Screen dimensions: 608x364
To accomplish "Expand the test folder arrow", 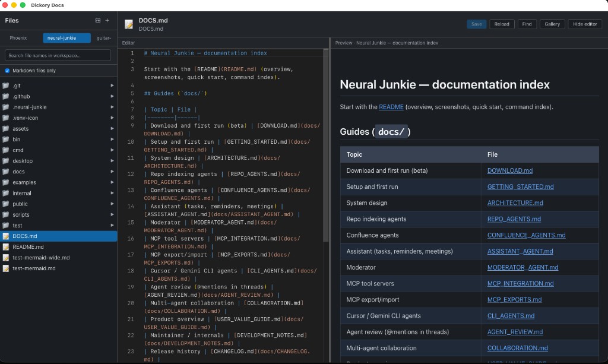I will coord(112,225).
